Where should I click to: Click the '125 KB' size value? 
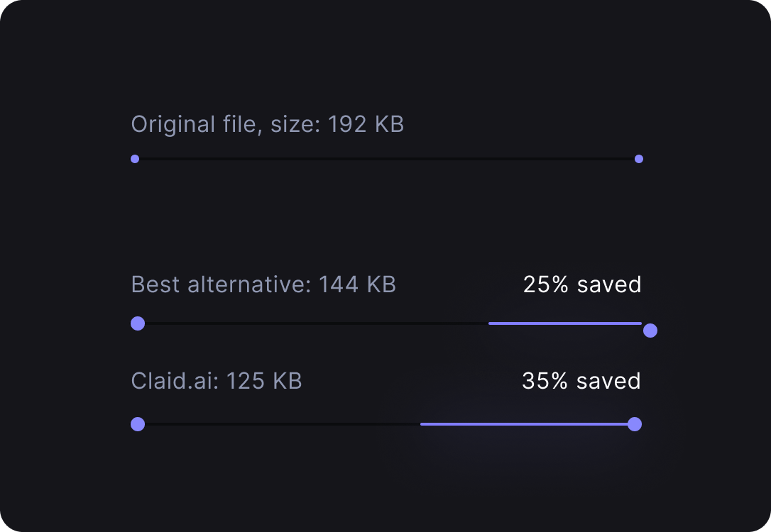[x=264, y=381]
